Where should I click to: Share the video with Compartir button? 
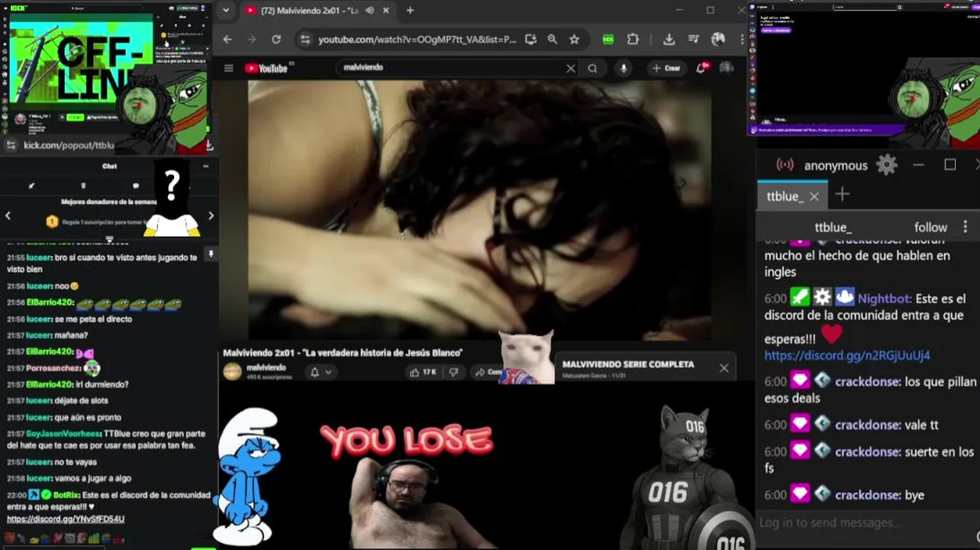pyautogui.click(x=488, y=372)
